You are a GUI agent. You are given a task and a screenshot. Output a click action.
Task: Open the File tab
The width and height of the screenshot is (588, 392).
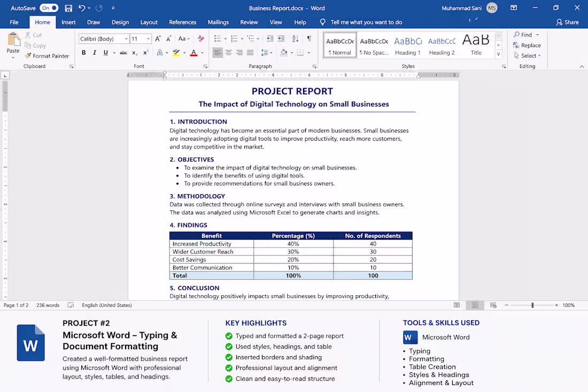coord(14,22)
